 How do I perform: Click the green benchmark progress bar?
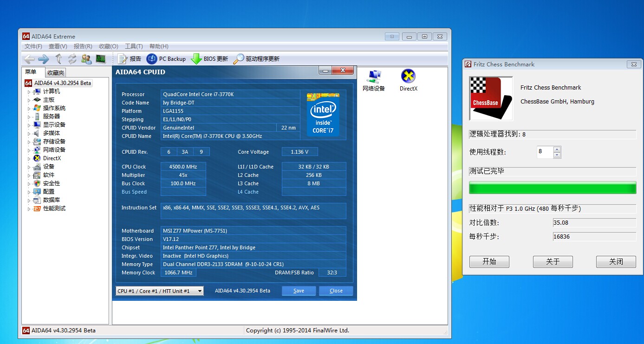point(553,188)
